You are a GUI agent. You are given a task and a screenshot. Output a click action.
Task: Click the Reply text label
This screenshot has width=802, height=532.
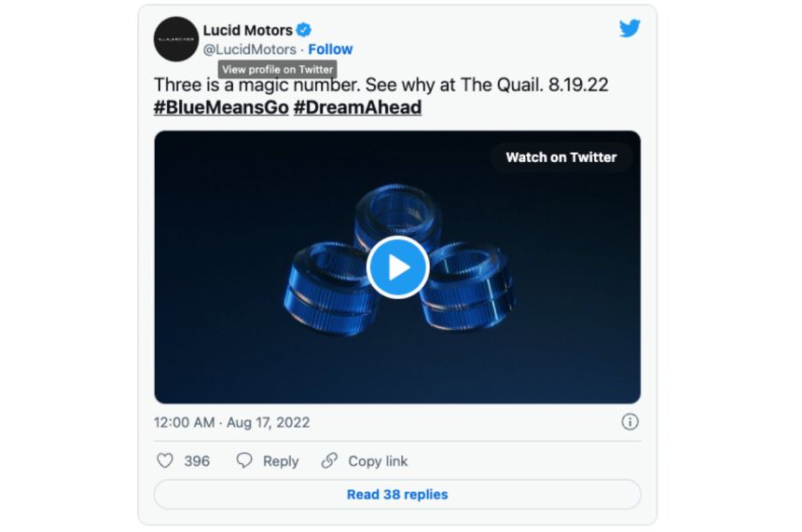(x=281, y=461)
